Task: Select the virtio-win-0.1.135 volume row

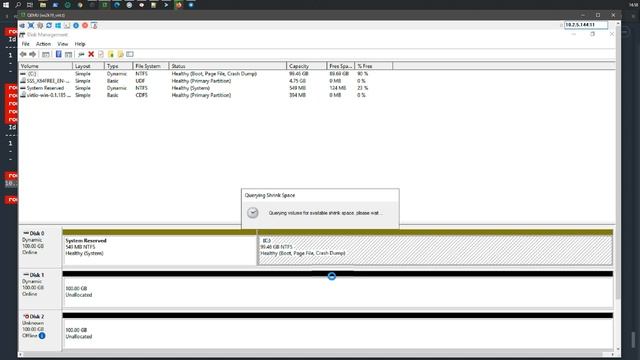Action: [x=207, y=95]
